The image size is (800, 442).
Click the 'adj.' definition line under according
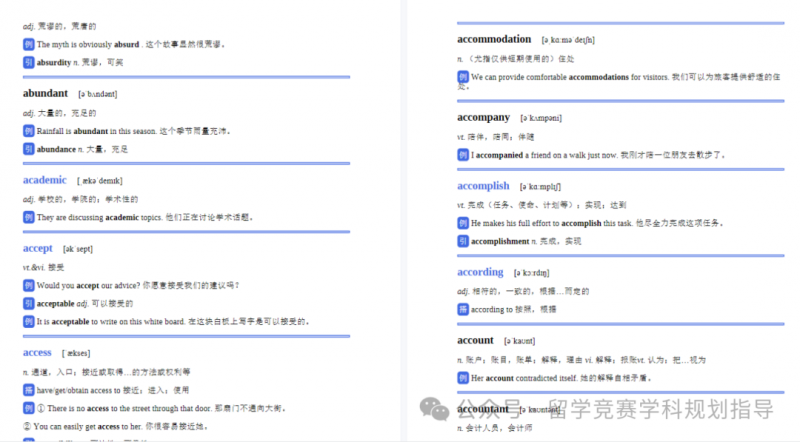coord(523,291)
